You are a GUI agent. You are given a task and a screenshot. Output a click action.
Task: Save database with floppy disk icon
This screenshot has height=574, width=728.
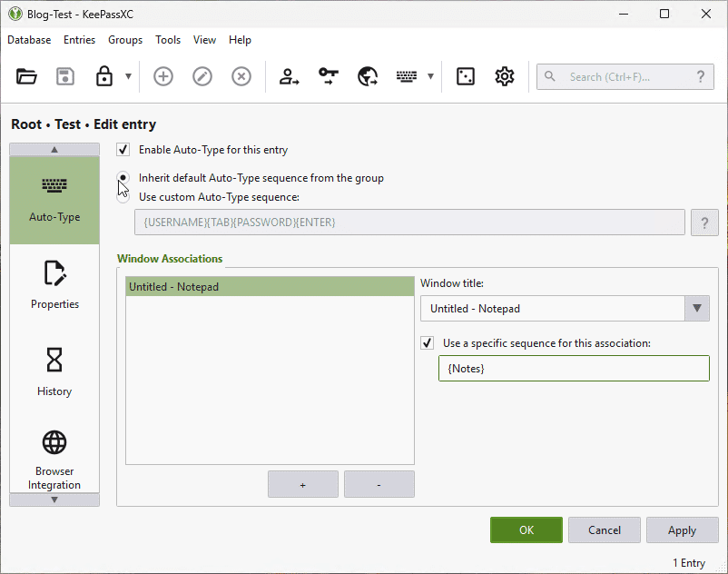click(x=65, y=76)
